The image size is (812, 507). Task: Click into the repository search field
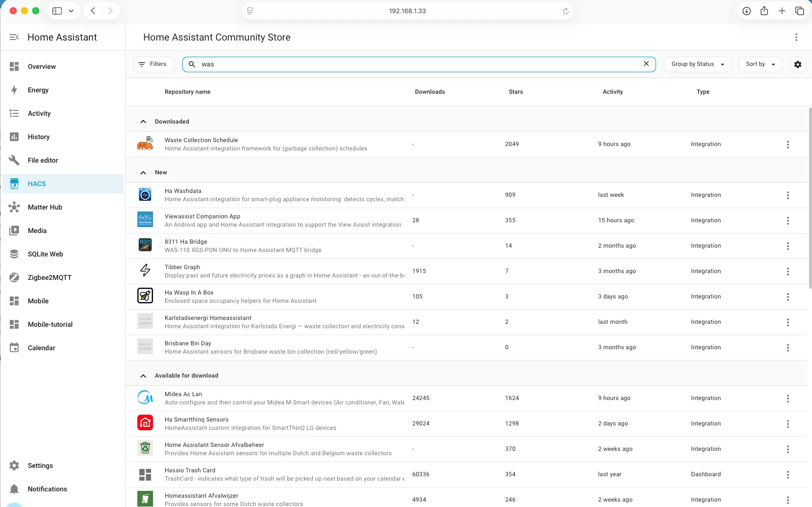coord(419,64)
